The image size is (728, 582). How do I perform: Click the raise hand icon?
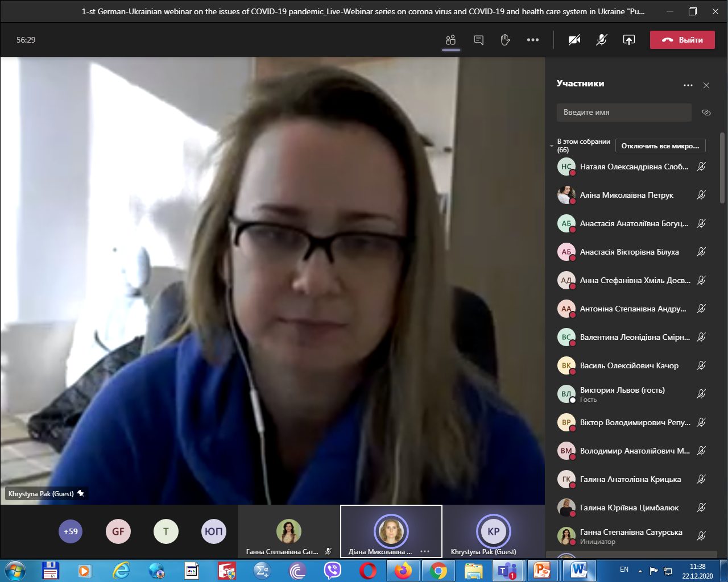pyautogui.click(x=505, y=40)
